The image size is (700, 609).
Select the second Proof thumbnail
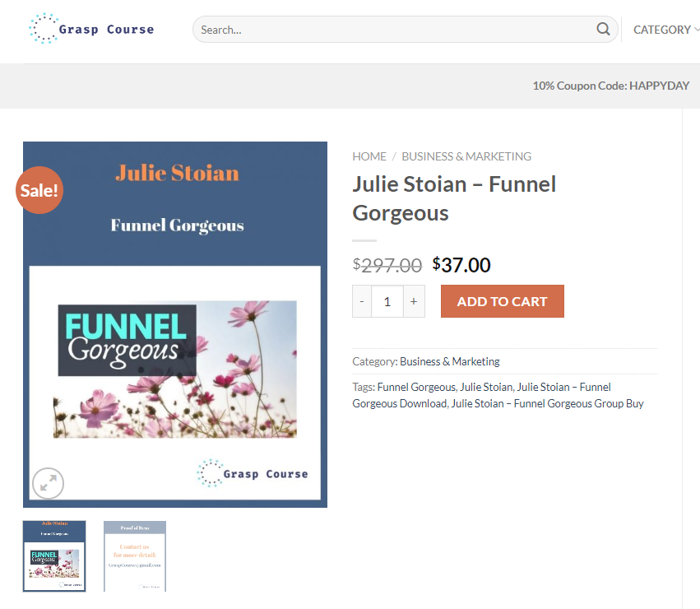click(x=135, y=556)
